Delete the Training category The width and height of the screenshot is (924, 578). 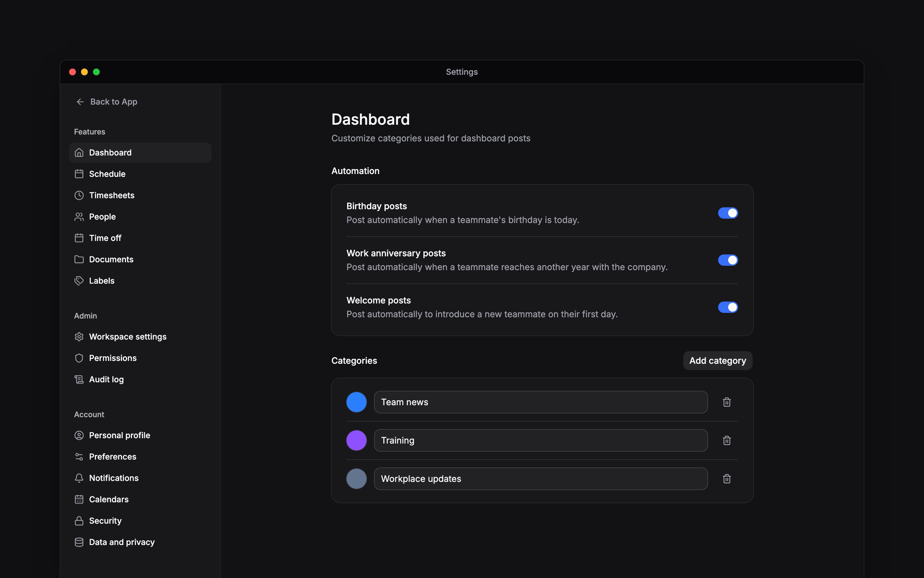727,440
